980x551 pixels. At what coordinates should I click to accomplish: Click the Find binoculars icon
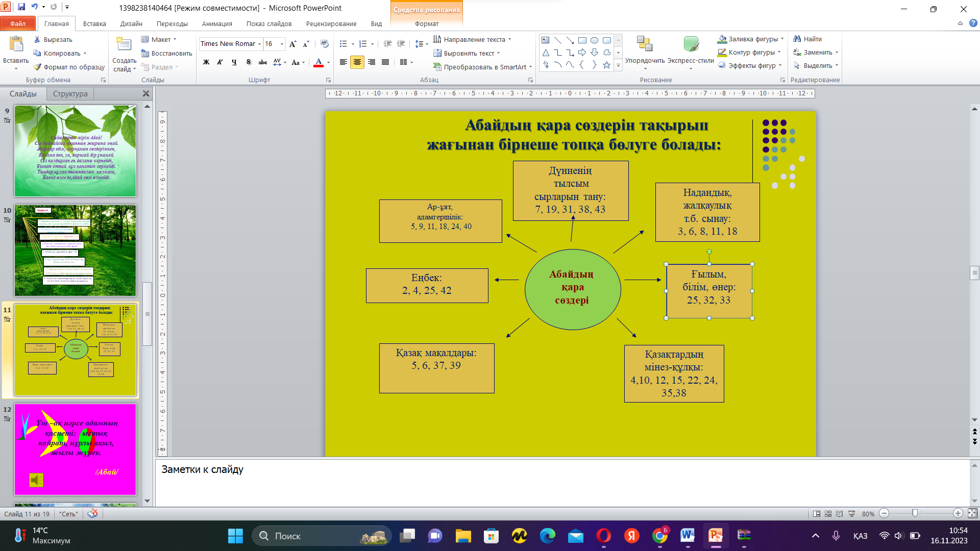click(x=797, y=39)
